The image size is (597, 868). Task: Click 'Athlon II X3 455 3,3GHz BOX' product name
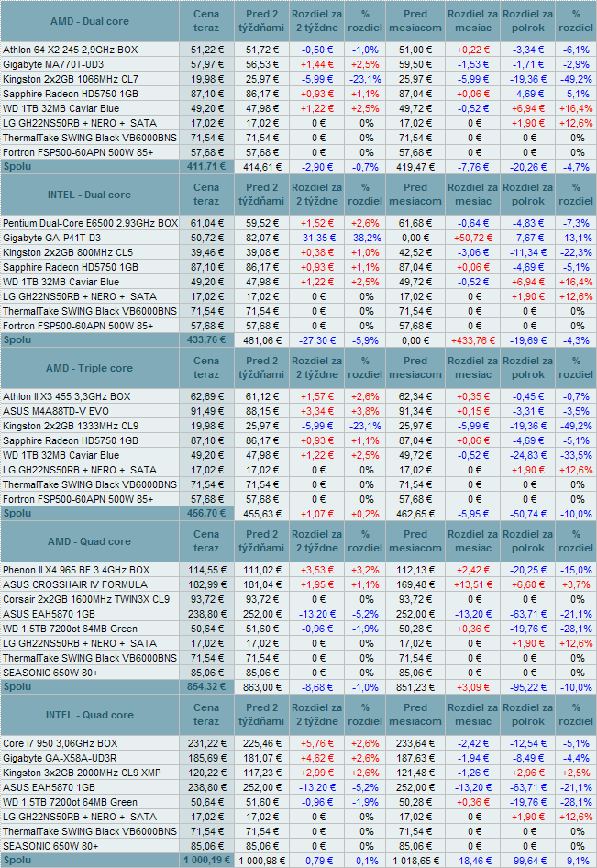pyautogui.click(x=66, y=397)
